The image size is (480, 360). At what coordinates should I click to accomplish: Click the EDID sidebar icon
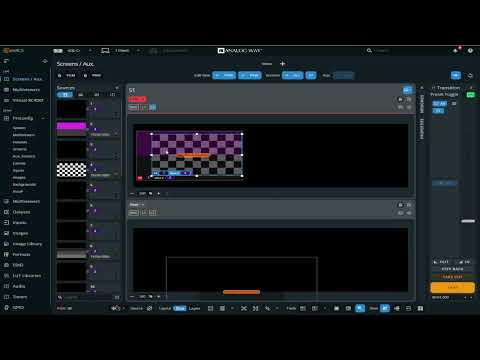coord(6,265)
